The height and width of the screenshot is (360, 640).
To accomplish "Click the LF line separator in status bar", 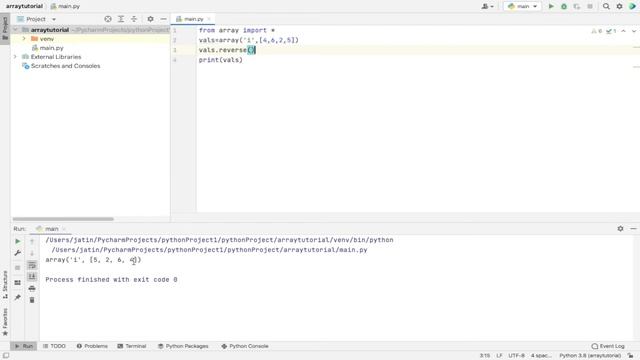I will point(499,356).
